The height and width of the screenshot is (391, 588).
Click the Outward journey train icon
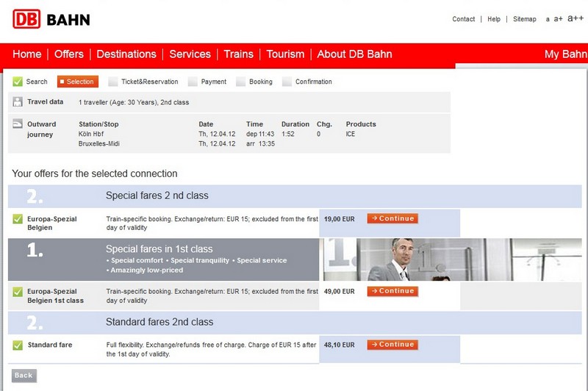click(x=18, y=124)
